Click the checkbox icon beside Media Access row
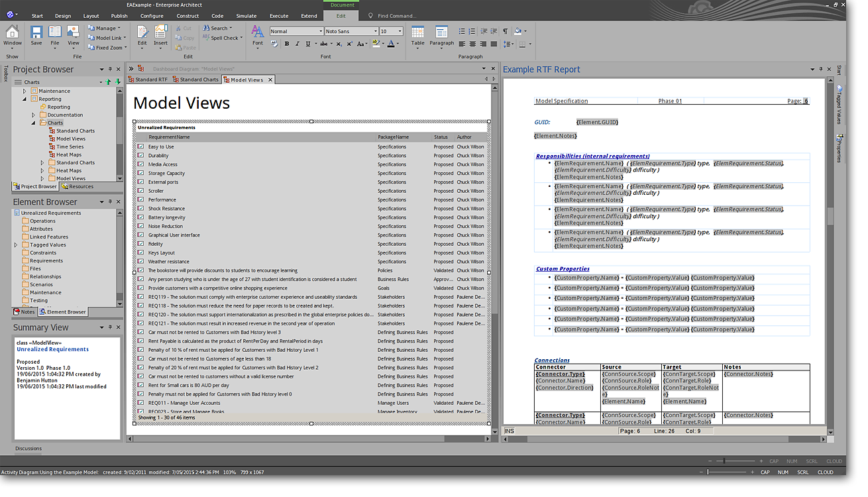 [140, 164]
